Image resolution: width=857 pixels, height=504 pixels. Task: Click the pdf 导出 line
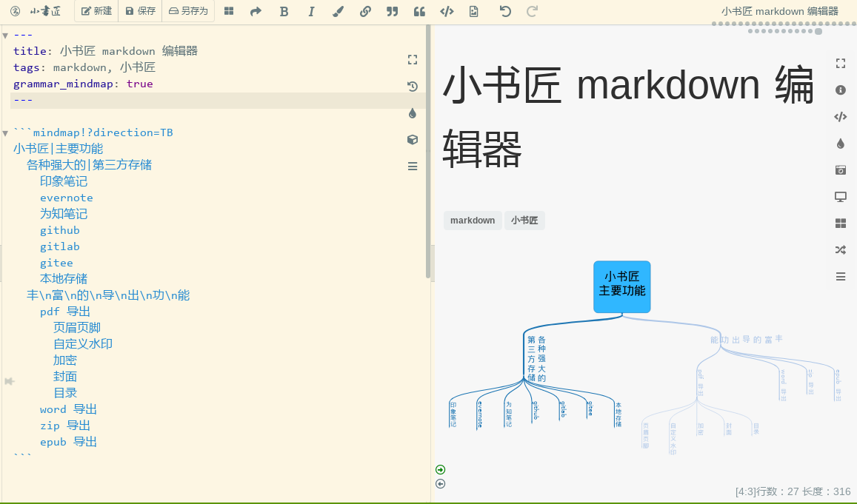(65, 312)
